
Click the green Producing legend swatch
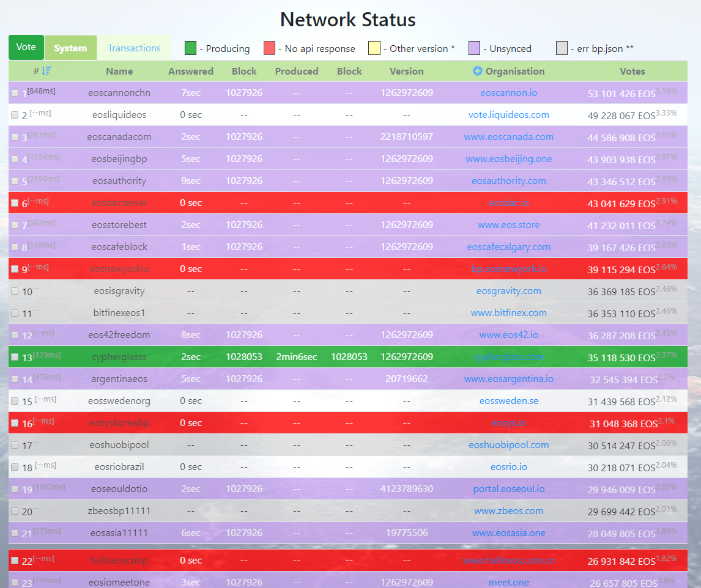pos(190,48)
